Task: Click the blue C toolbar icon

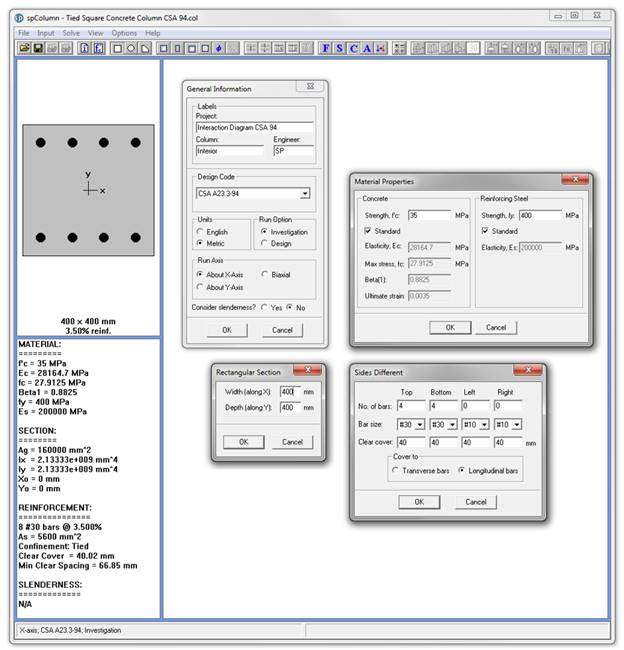Action: 354,49
